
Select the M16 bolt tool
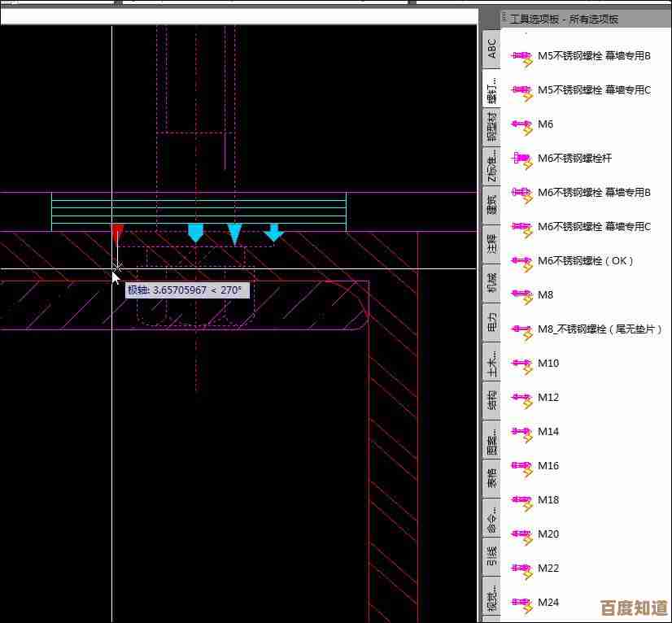pos(521,466)
